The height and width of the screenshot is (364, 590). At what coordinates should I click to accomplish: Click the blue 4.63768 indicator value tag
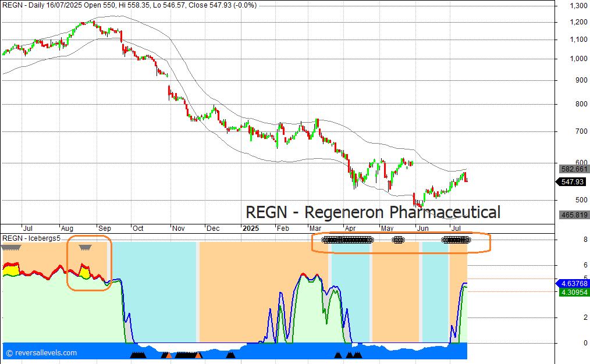pos(573,284)
